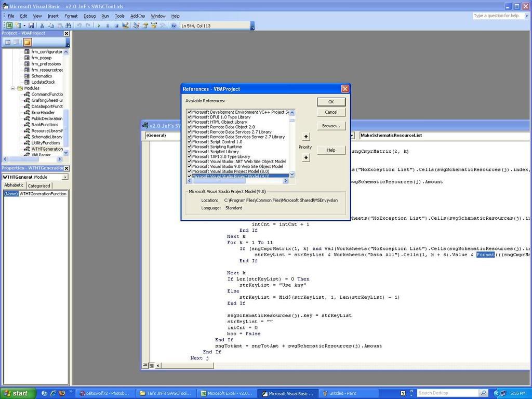The image size is (532, 399).
Task: Open Insert UserForm dropdown arrow
Action: pos(24,25)
